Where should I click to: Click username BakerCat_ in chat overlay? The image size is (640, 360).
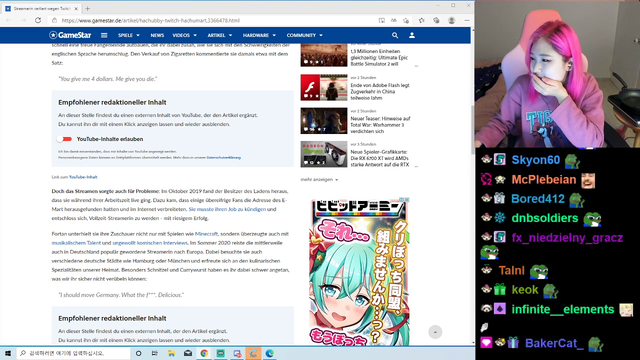click(554, 343)
